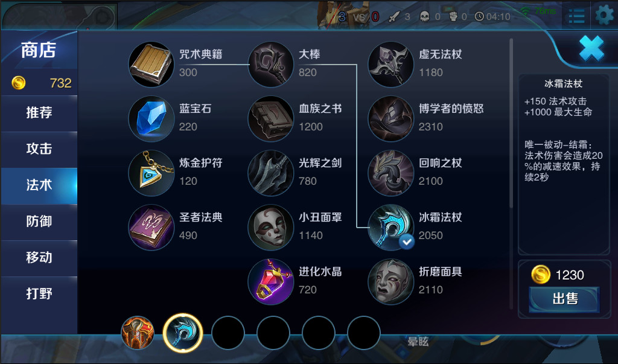Viewport: 618px width, 364px height.
Task: Open the scoreboard list icon
Action: [x=576, y=16]
